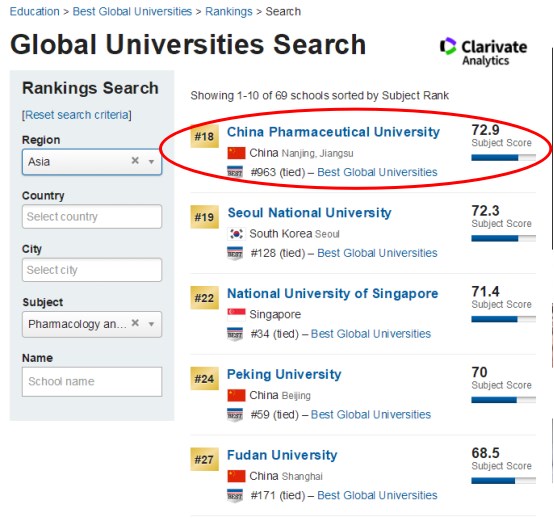
Task: Open the Education breadcrumb link
Action: click(34, 11)
